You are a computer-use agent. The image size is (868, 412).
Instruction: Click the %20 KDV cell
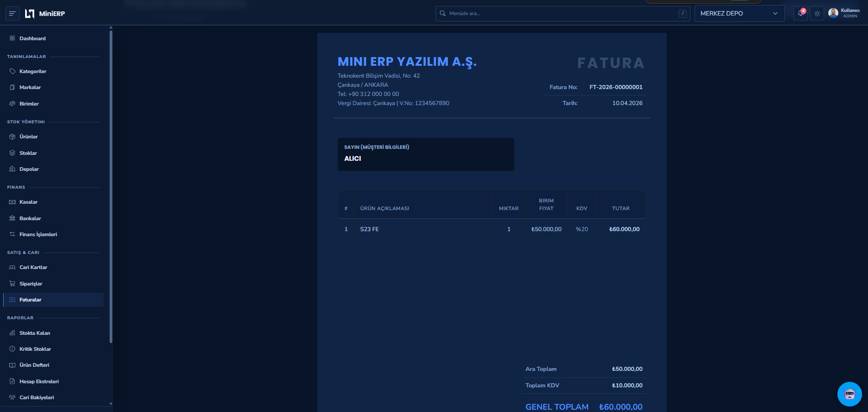(582, 229)
